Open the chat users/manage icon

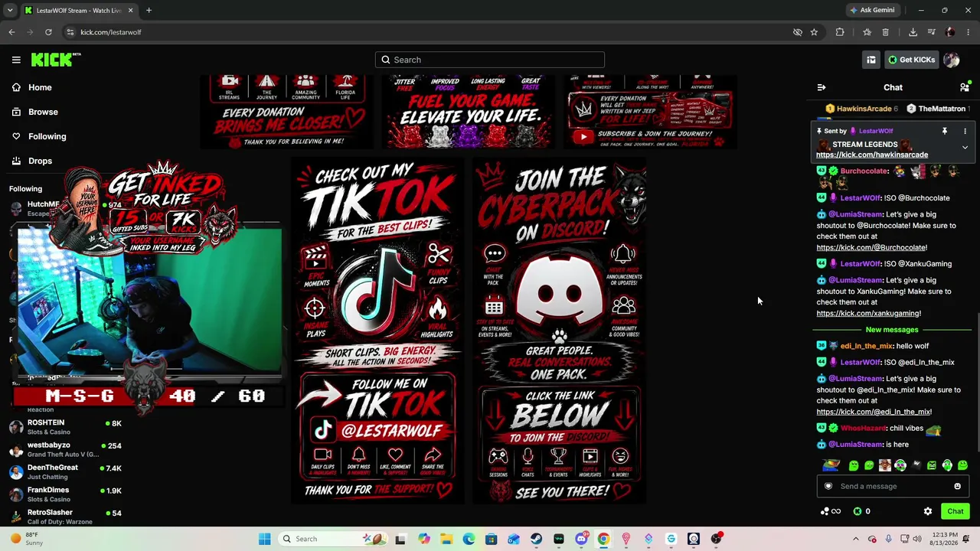coord(965,88)
